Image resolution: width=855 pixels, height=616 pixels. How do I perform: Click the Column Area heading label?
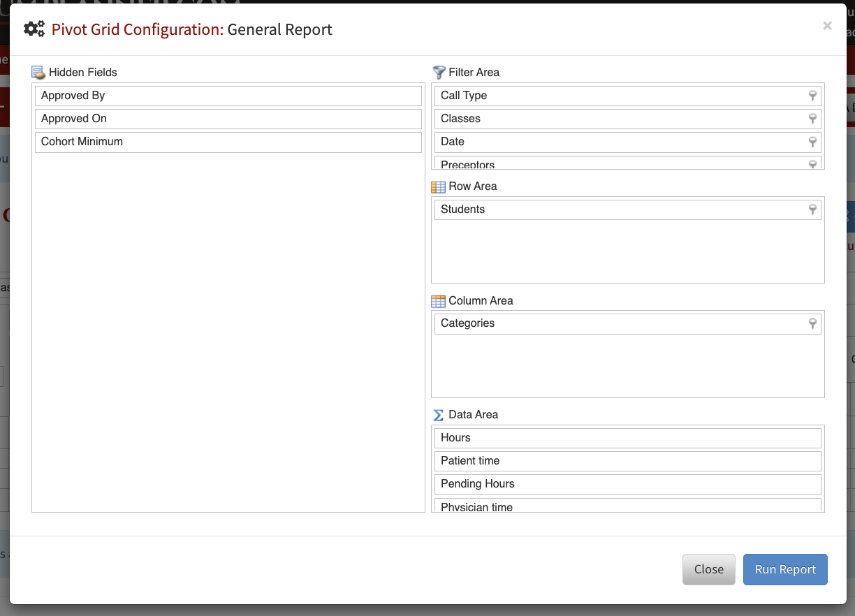pos(481,301)
